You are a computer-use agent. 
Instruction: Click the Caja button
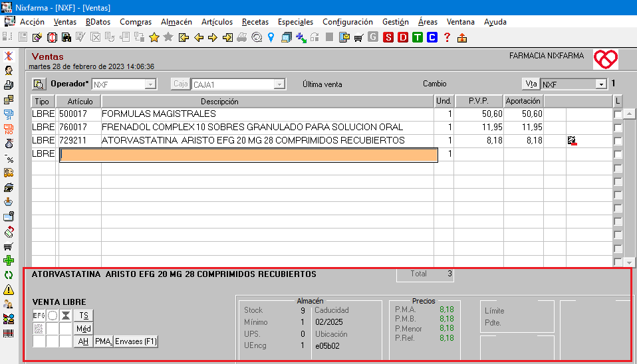(180, 84)
